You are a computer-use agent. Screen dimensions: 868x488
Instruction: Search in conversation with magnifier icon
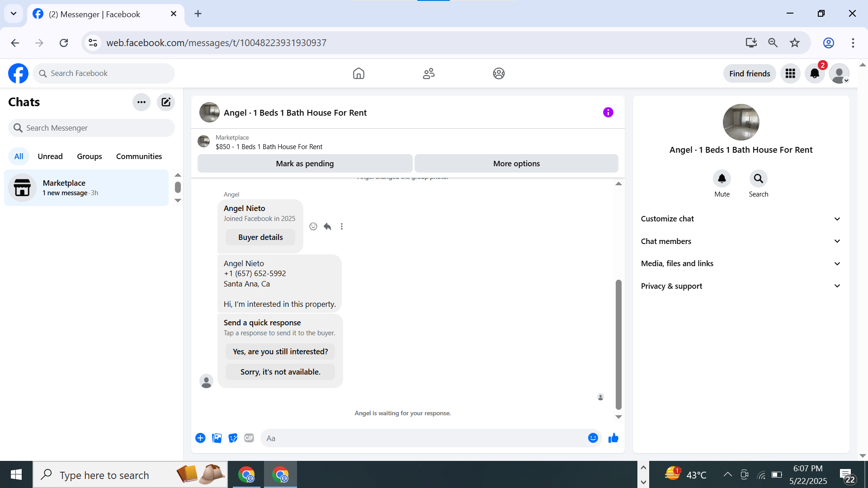[759, 179]
